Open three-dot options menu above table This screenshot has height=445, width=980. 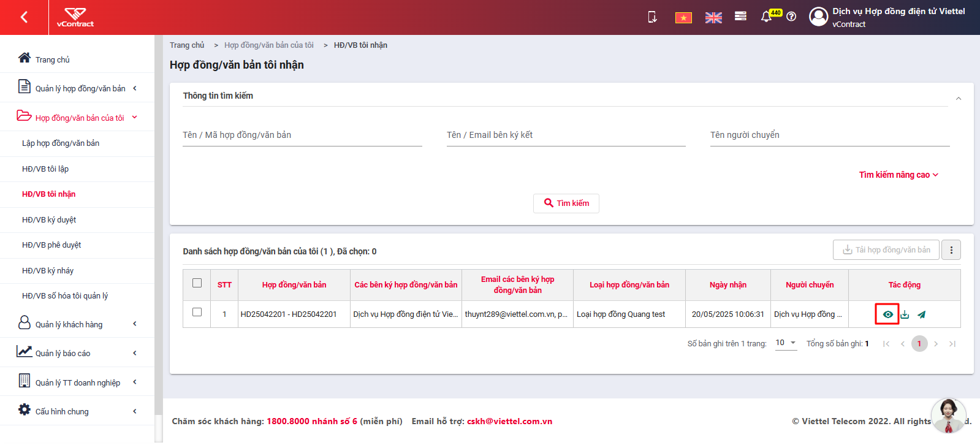(951, 250)
